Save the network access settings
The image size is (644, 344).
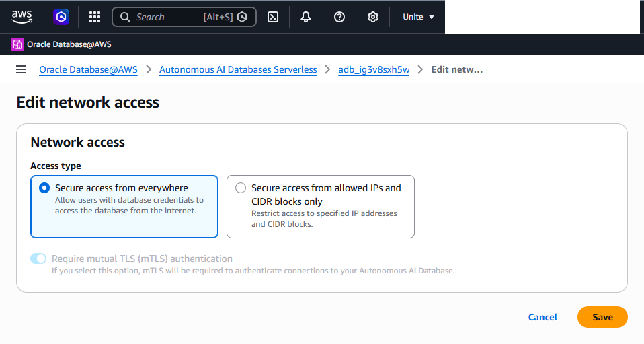coord(602,317)
